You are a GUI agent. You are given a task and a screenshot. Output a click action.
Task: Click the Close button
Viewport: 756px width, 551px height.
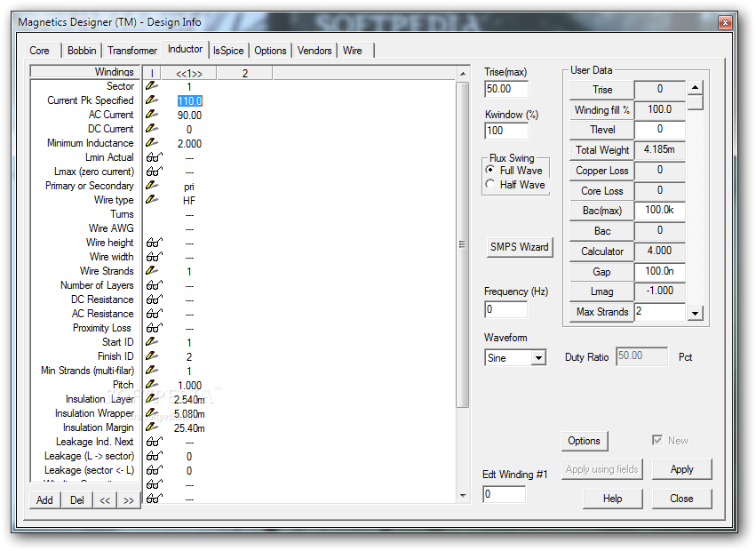pyautogui.click(x=681, y=499)
